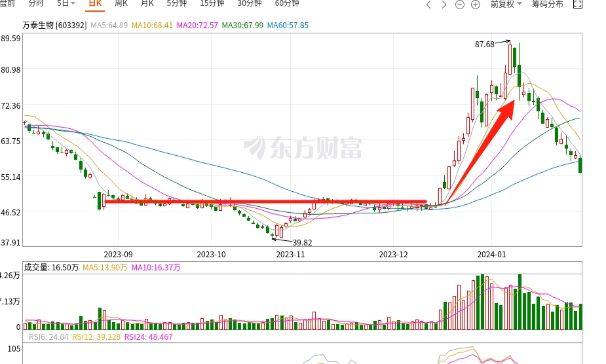Click the 89.59 price axis label
The width and height of the screenshot is (606, 364).
(x=10, y=38)
